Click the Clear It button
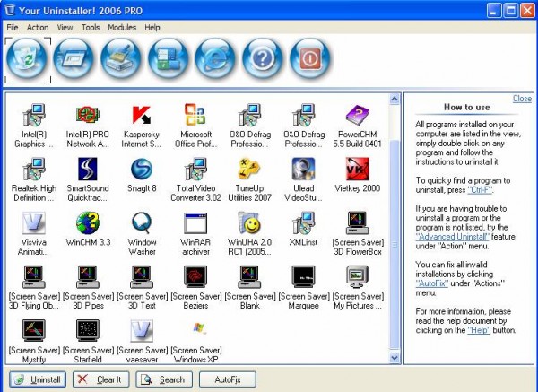 point(100,379)
